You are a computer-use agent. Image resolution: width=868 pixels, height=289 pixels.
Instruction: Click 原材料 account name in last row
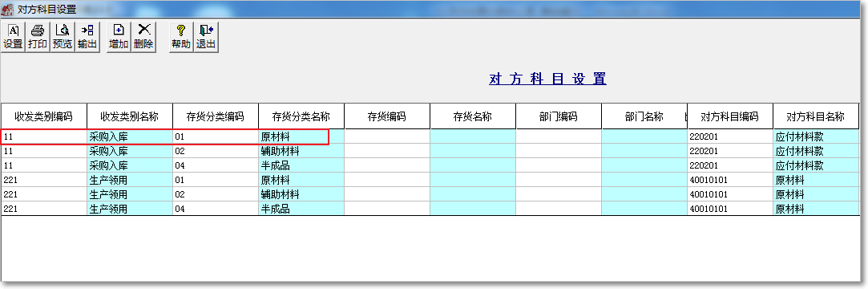point(815,209)
